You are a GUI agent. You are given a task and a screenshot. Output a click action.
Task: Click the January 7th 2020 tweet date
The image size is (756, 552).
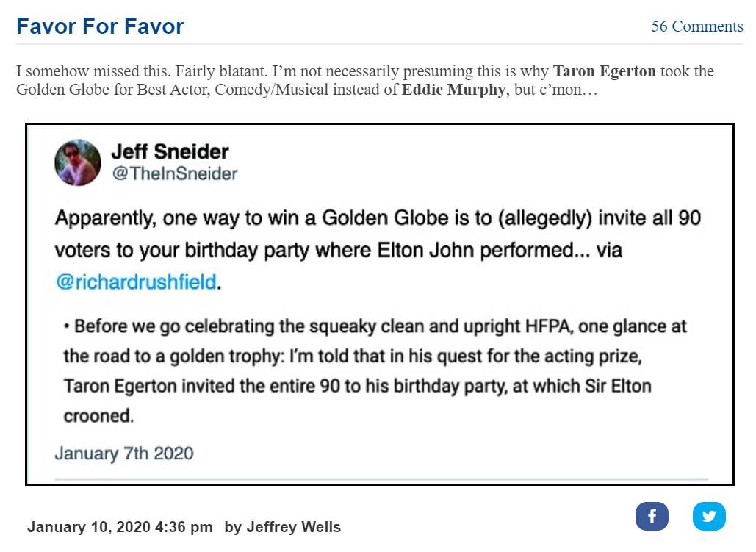click(124, 454)
